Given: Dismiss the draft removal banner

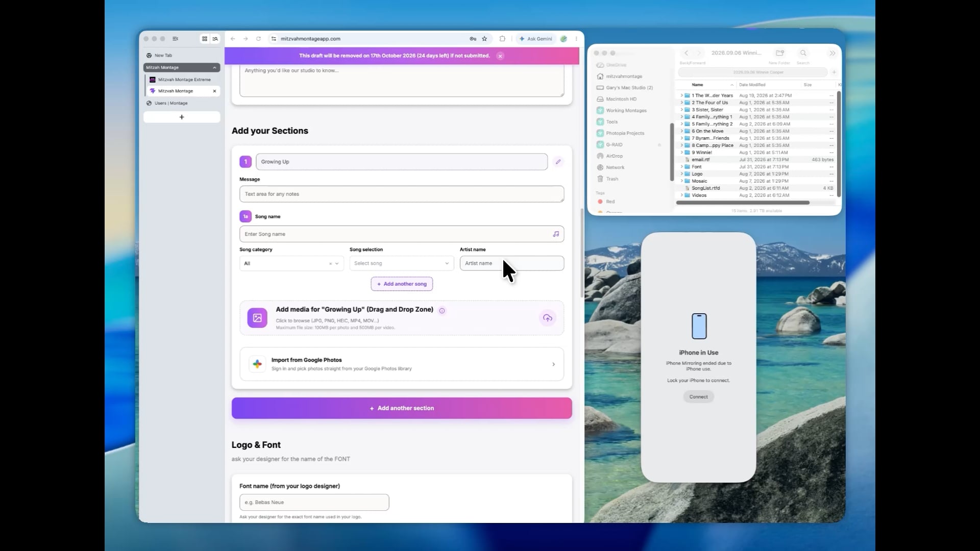Looking at the screenshot, I should (x=500, y=56).
